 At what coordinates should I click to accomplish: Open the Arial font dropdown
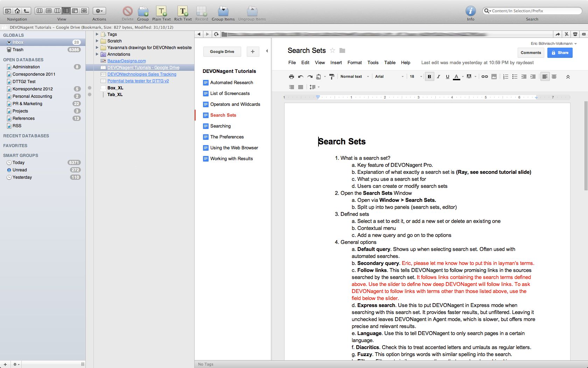[x=389, y=76]
